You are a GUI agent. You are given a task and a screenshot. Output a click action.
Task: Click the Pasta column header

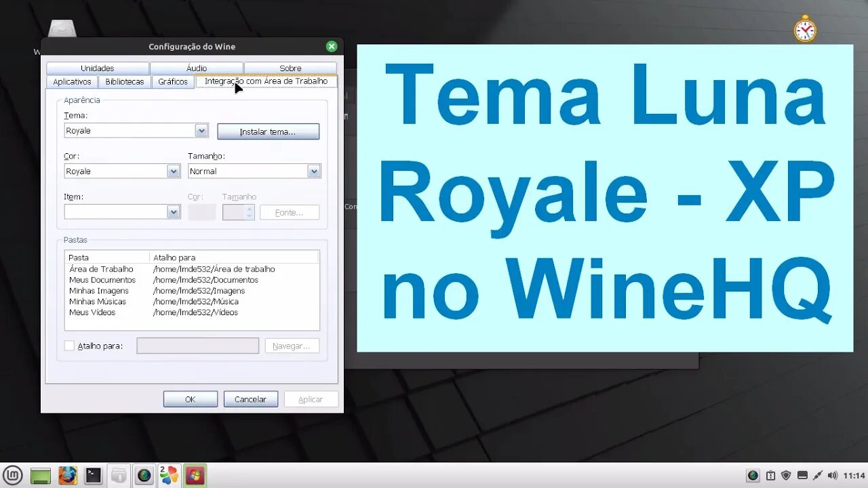pyautogui.click(x=107, y=258)
